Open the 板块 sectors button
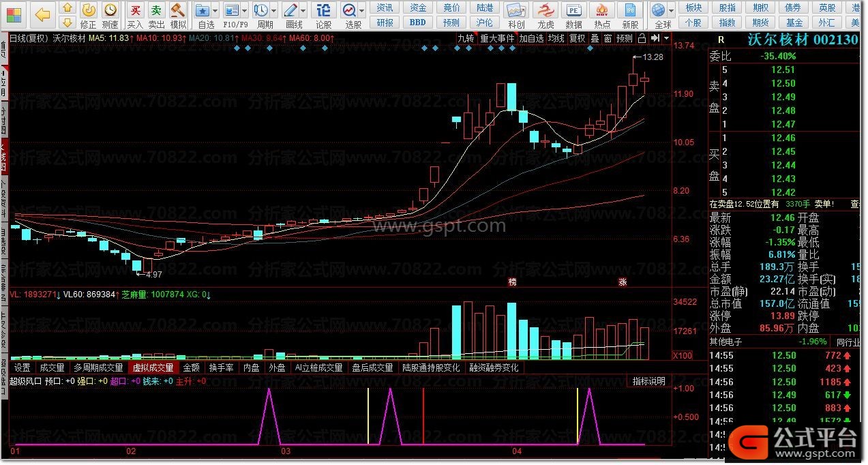The image size is (868, 465). click(693, 7)
